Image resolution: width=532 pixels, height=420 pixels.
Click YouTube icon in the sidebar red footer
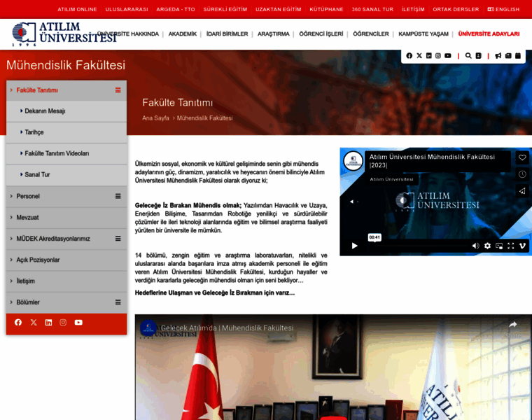78,322
